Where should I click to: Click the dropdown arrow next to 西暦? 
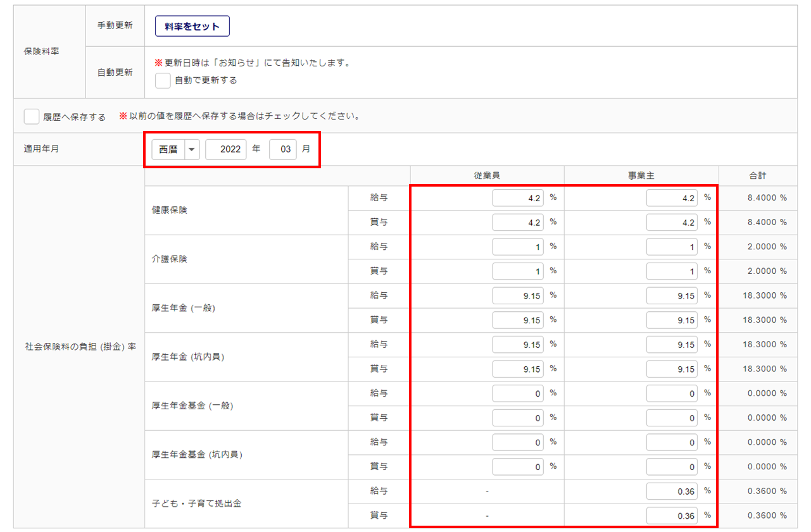pos(192,150)
